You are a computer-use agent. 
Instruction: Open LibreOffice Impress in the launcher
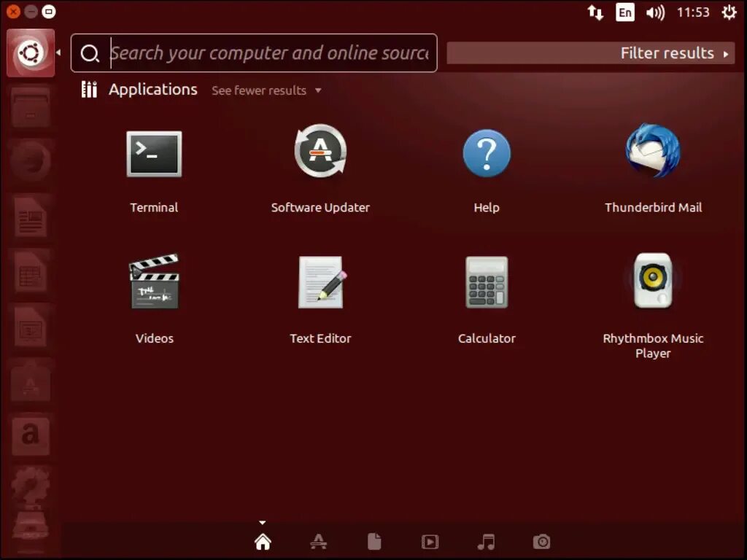coord(31,327)
